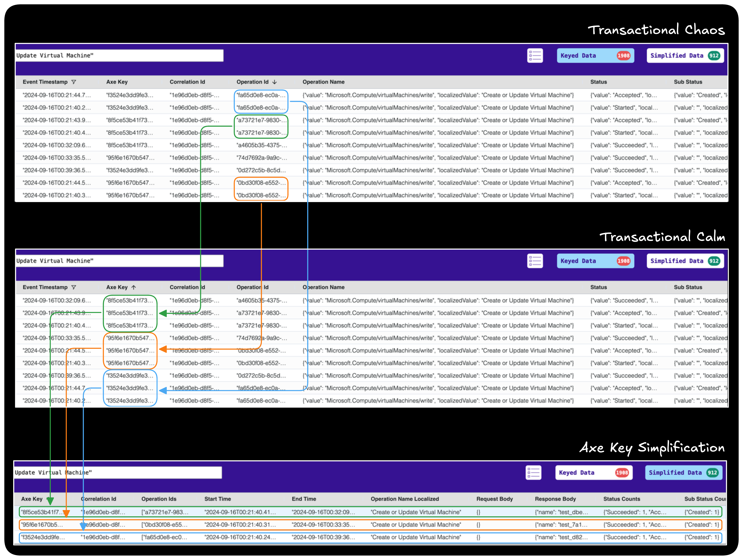Screen dimensions: 743x560
Task: Select start time 2024-09-16T00:21:40.41 cell
Action: [x=240, y=512]
